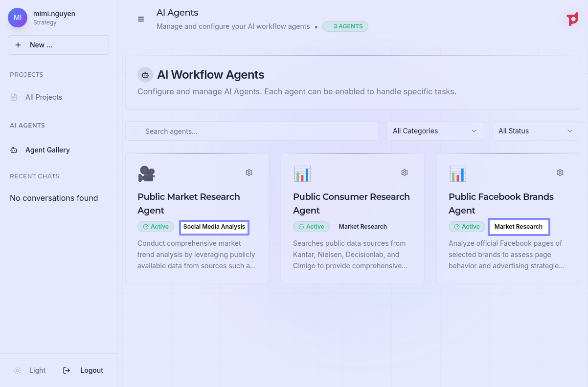The width and height of the screenshot is (588, 387).
Task: Expand the All Categories dropdown
Action: click(x=435, y=131)
